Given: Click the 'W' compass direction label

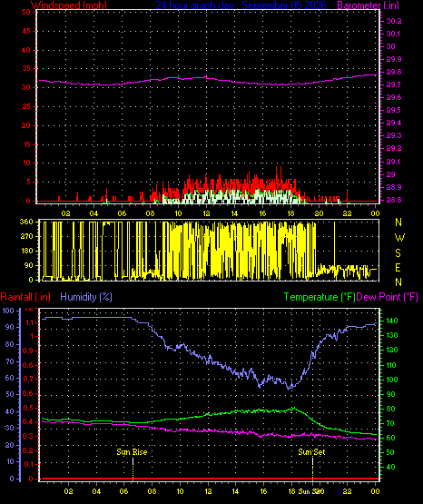Looking at the screenshot, I should point(399,238).
